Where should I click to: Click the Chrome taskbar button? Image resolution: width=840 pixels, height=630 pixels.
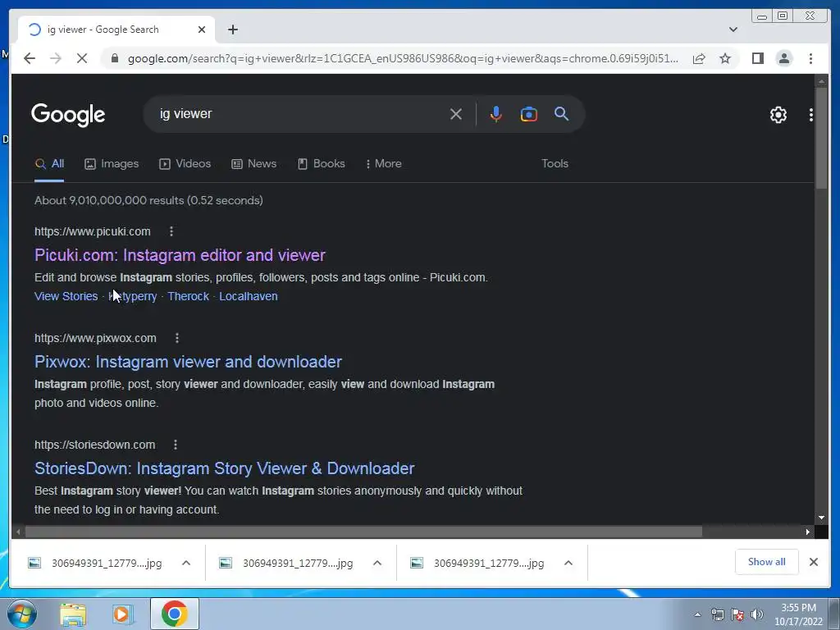[174, 614]
